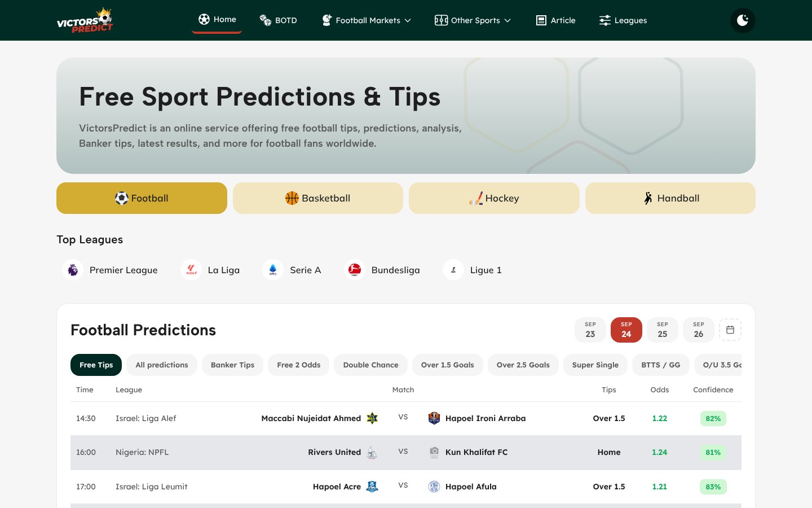Click the Leagues sliders icon
The width and height of the screenshot is (812, 508).
coord(605,20)
